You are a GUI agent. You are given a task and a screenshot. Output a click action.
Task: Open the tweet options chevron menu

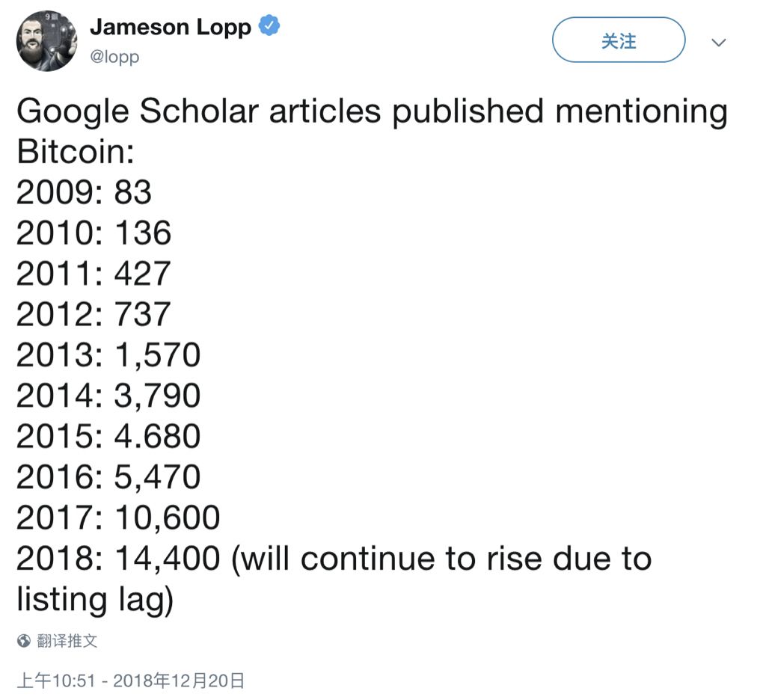[x=719, y=43]
